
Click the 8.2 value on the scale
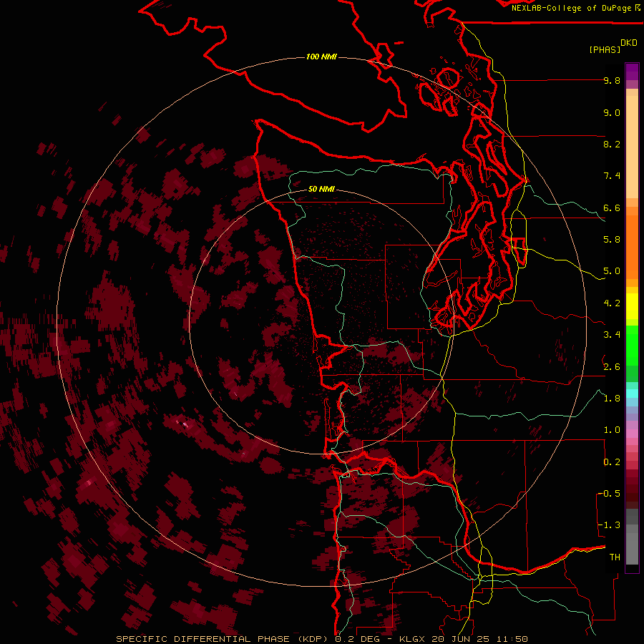[x=612, y=144]
